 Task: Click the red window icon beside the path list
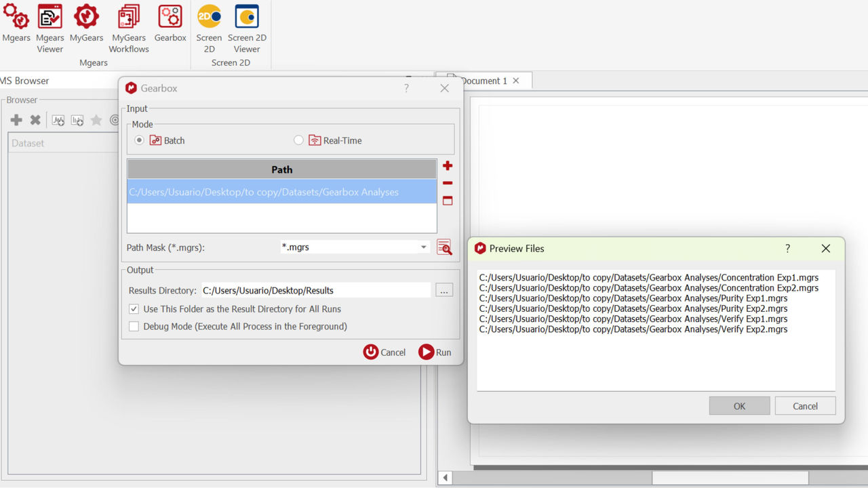448,201
